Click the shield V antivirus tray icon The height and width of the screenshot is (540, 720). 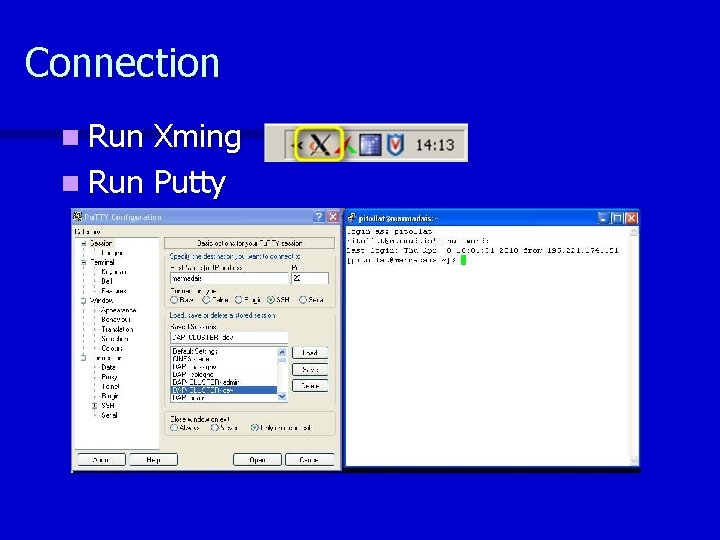point(395,145)
